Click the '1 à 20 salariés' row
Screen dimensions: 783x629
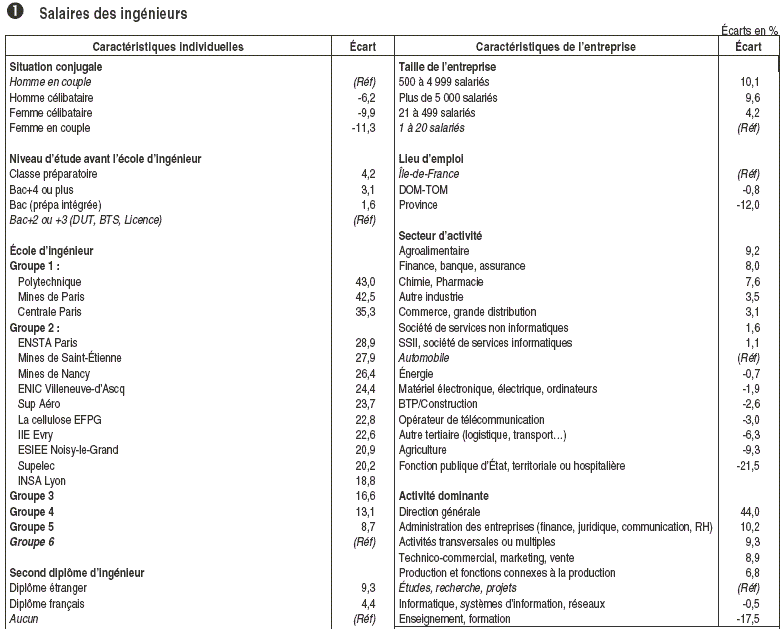click(x=431, y=128)
